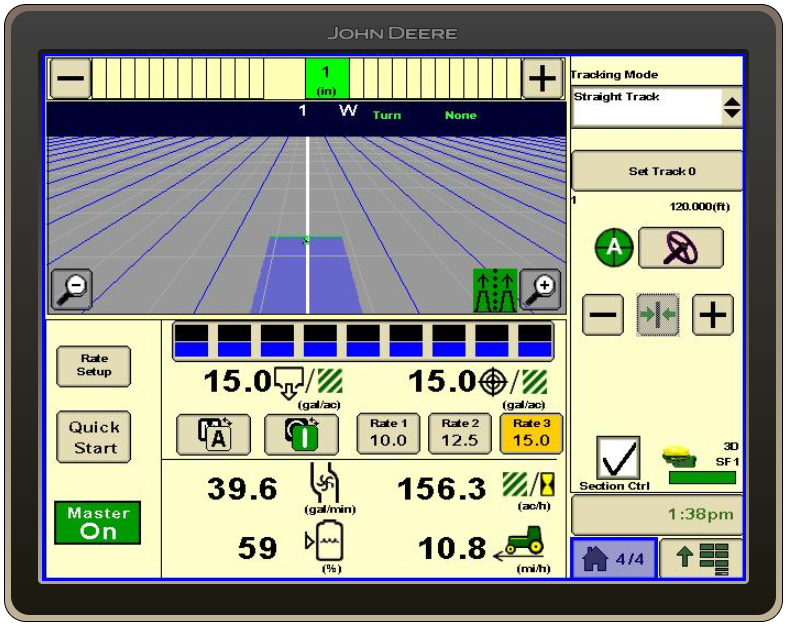
Task: Tap the 120.000(ft) track spacing value
Action: [x=699, y=206]
